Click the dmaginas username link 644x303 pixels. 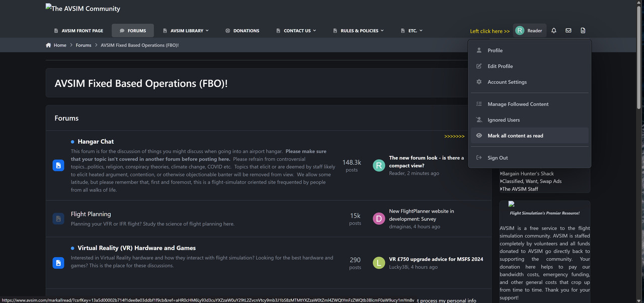click(400, 227)
